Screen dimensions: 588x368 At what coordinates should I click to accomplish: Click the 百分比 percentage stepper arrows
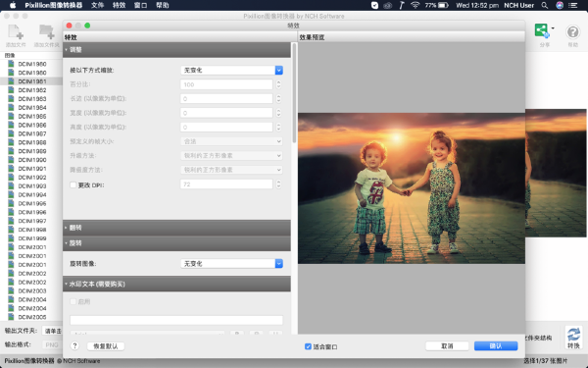(x=278, y=84)
